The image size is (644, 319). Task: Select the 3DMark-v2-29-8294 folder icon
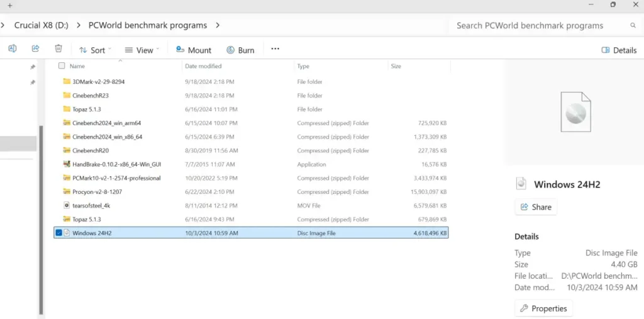pos(67,81)
